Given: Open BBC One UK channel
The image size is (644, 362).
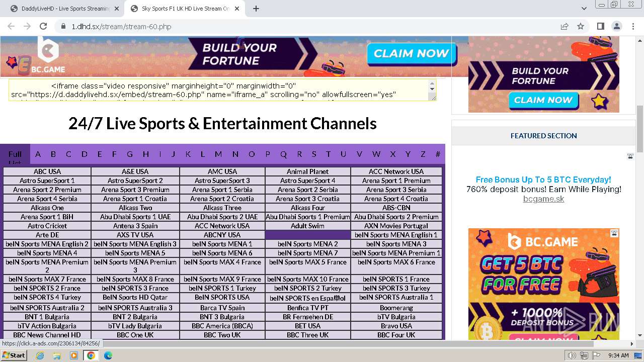Looking at the screenshot, I should coord(135,335).
